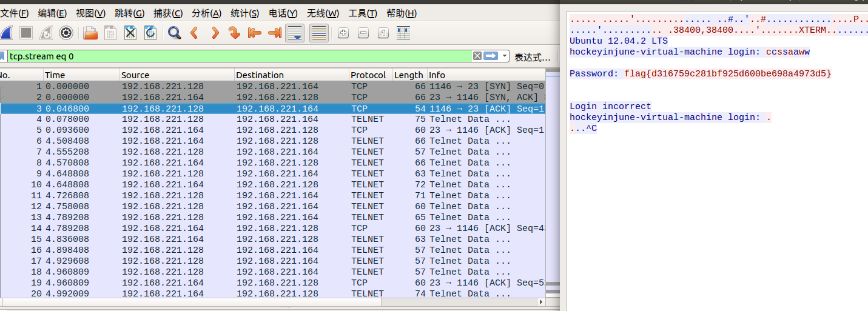Save the capture file
This screenshot has width=868, height=311.
110,33
